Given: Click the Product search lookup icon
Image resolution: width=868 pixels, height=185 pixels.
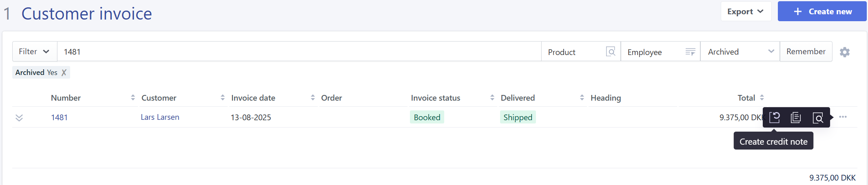Looking at the screenshot, I should tap(611, 52).
